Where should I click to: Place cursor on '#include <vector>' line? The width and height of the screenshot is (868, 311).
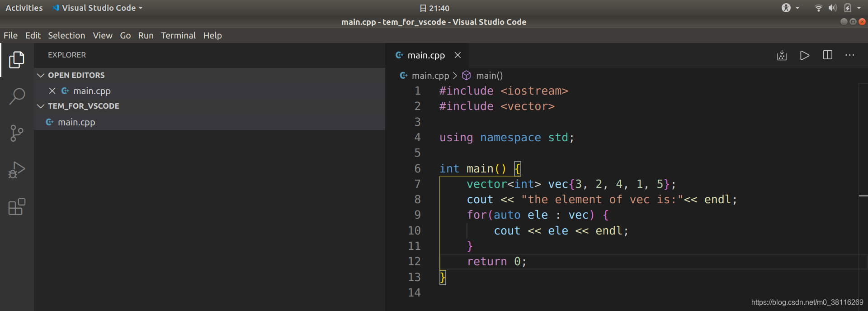497,106
